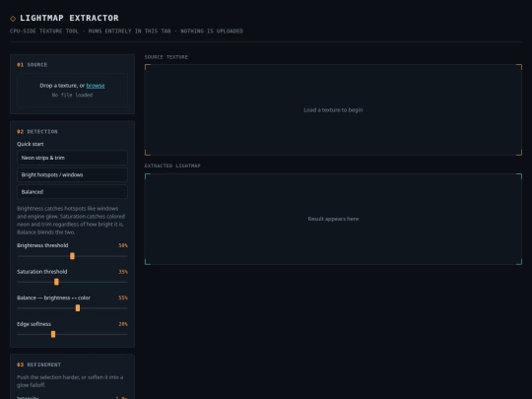This screenshot has width=532, height=399.
Task: Apply the Neon strips & trim preset
Action: click(72, 158)
